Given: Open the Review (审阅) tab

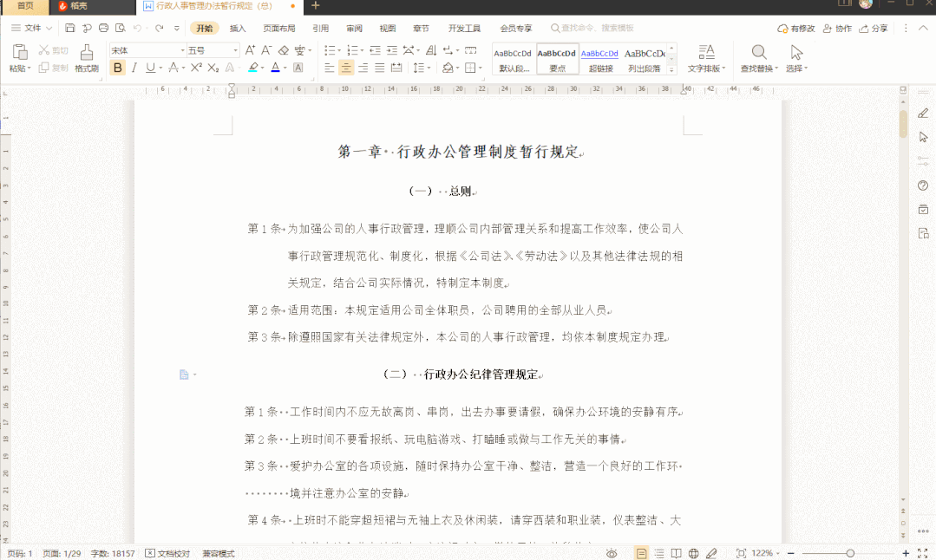Looking at the screenshot, I should [354, 28].
